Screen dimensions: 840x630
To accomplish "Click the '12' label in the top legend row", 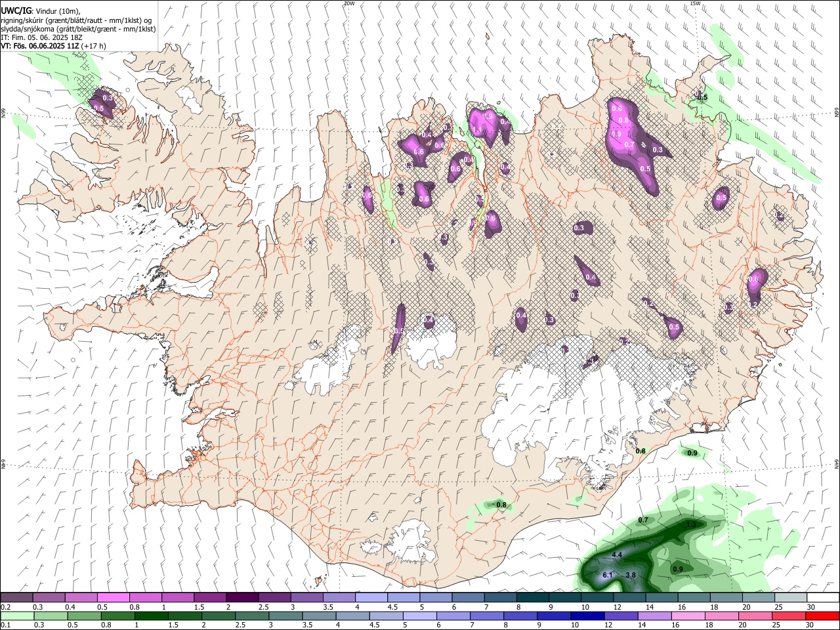I will tap(618, 607).
